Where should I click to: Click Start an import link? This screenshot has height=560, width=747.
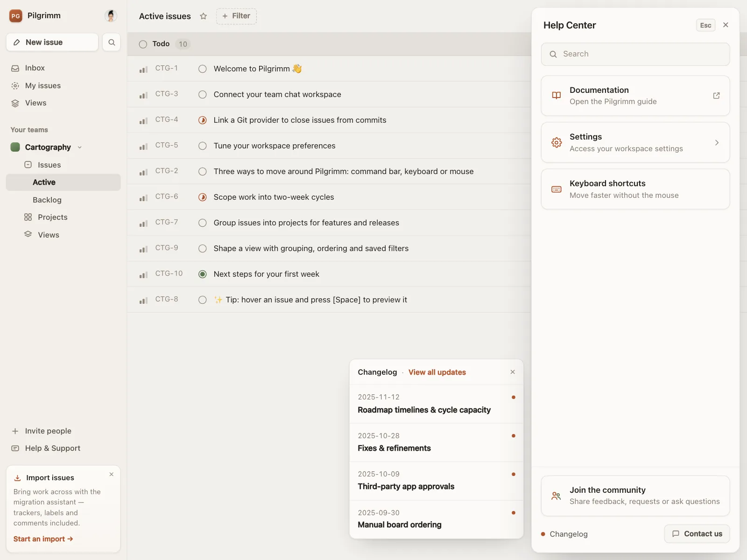[43, 539]
